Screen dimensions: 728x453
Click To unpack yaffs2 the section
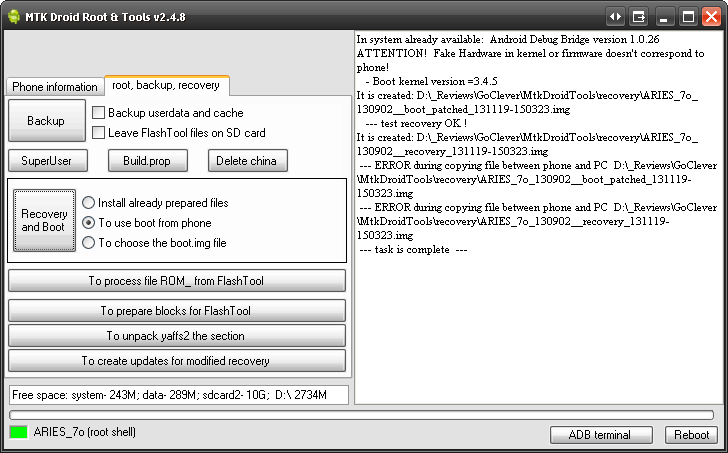tap(177, 336)
